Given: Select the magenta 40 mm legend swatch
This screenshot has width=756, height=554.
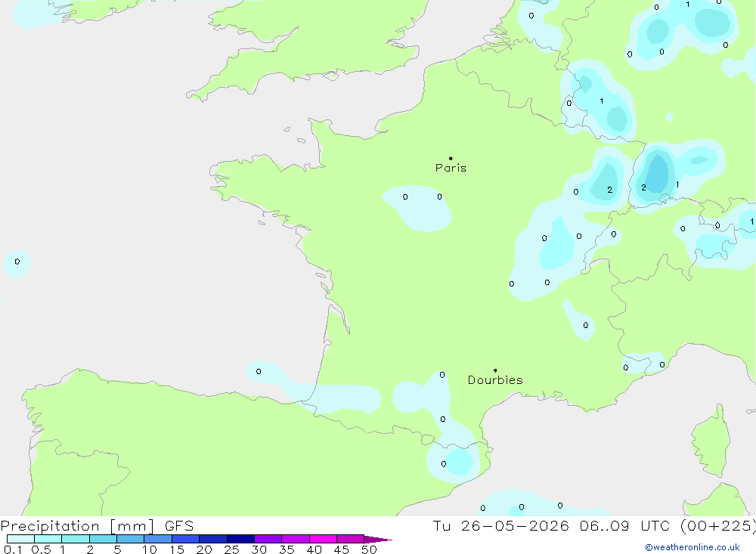Looking at the screenshot, I should click(x=323, y=539).
